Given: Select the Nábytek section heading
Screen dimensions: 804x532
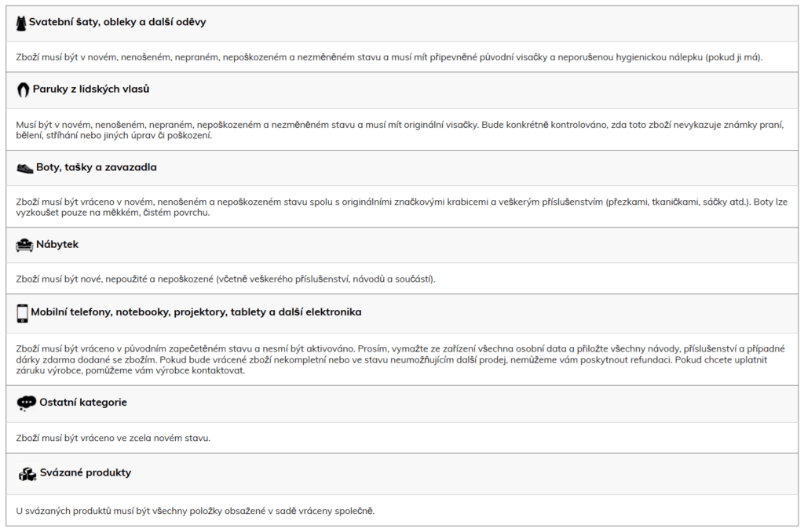Looking at the screenshot, I should click(x=57, y=245).
